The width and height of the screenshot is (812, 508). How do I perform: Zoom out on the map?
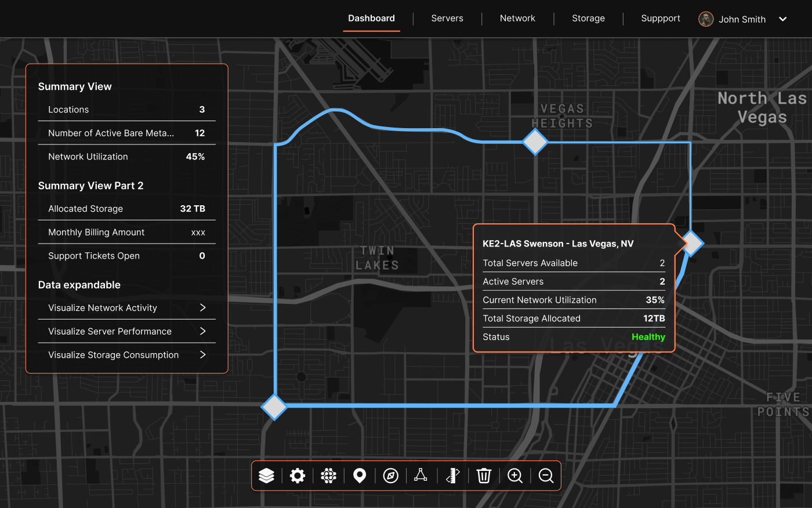click(546, 476)
